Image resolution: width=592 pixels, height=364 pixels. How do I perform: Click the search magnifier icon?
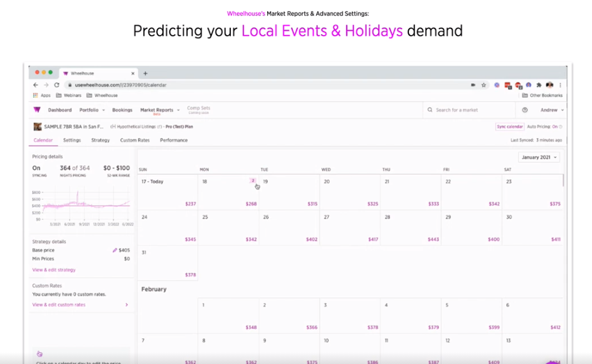pos(430,110)
